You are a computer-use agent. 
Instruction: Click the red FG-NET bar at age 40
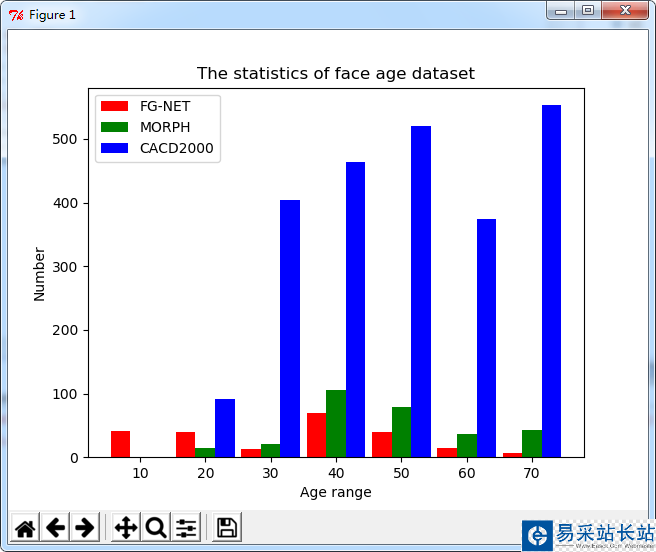click(316, 435)
